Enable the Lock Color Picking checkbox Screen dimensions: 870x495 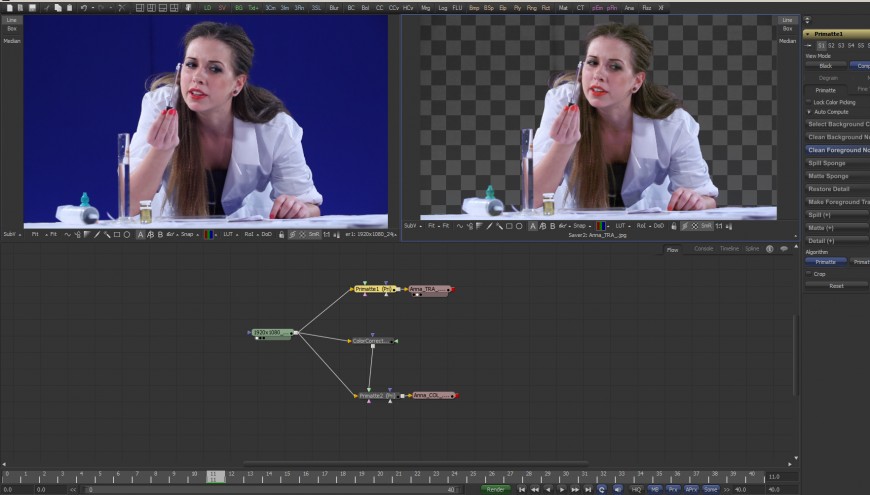tap(810, 102)
